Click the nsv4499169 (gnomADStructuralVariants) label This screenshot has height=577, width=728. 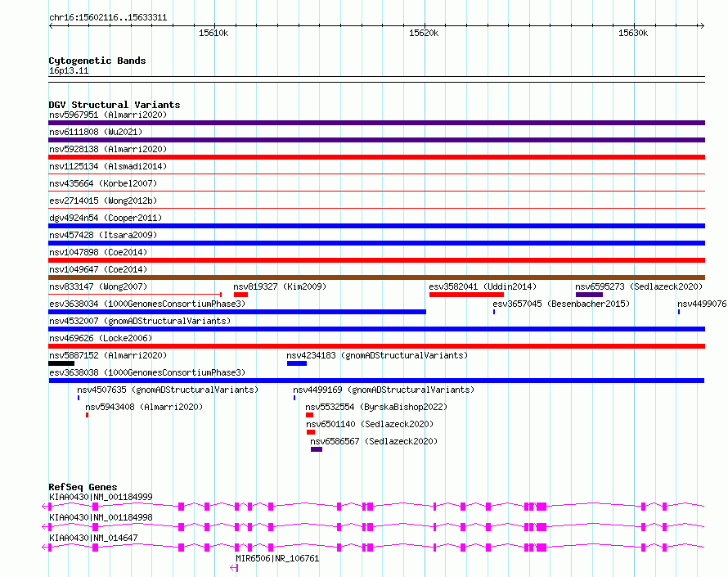point(384,390)
